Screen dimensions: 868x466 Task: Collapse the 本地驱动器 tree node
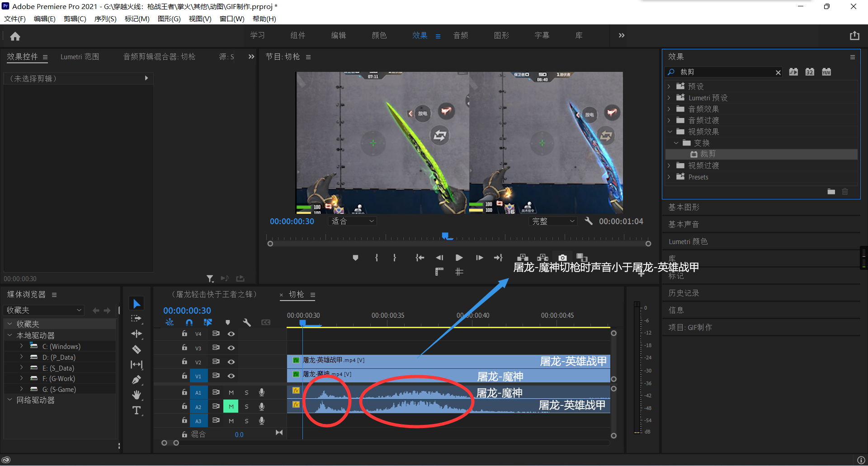9,335
